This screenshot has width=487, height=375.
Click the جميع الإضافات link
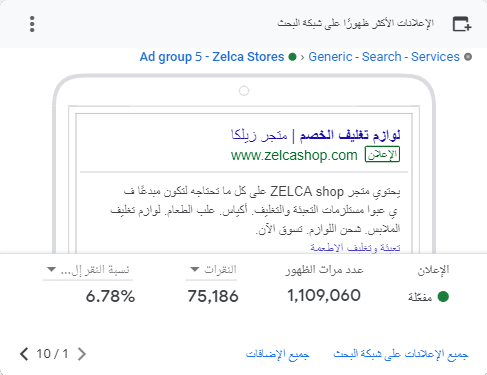277,354
